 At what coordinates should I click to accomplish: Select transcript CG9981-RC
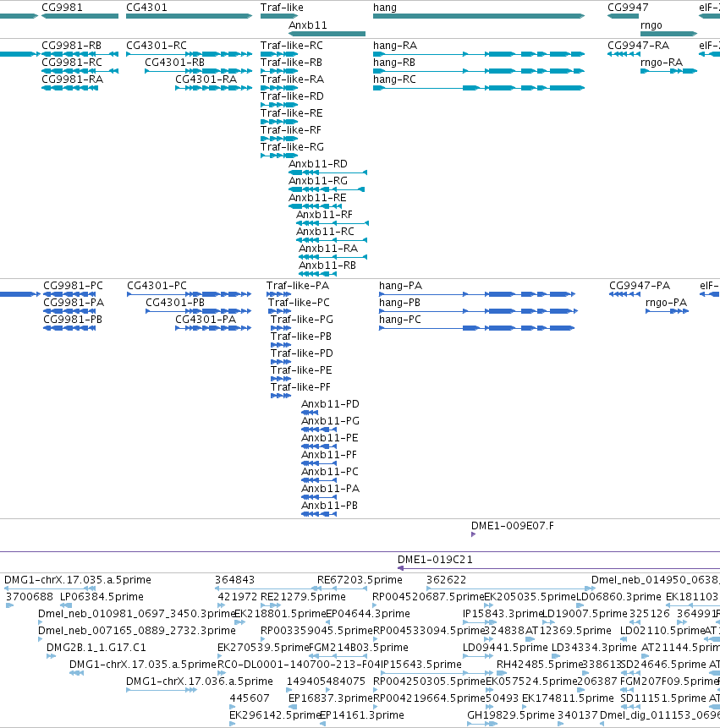coord(72,63)
